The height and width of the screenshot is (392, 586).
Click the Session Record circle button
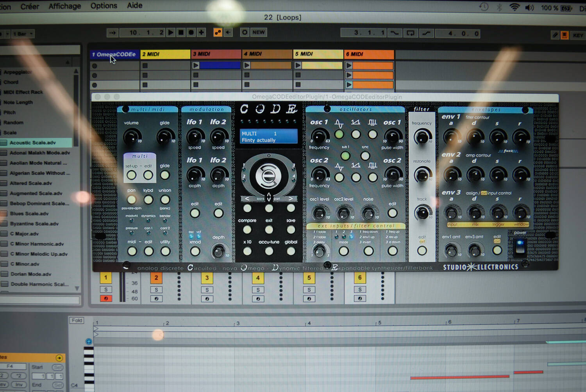[245, 32]
